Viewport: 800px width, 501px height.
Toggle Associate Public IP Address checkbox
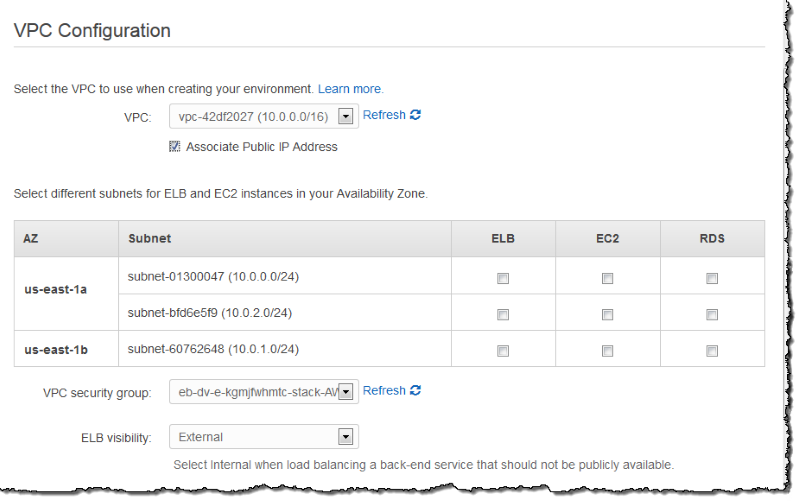[x=175, y=147]
